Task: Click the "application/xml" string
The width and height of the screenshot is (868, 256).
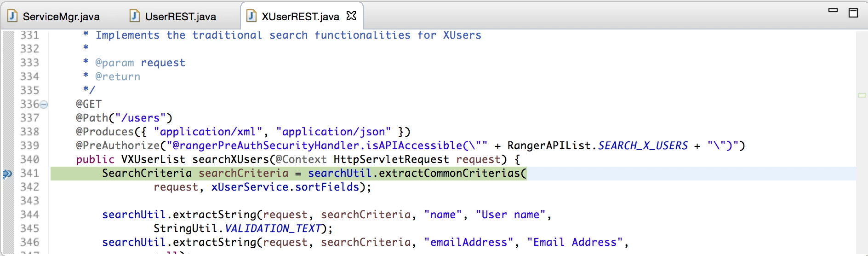Action: click(208, 132)
